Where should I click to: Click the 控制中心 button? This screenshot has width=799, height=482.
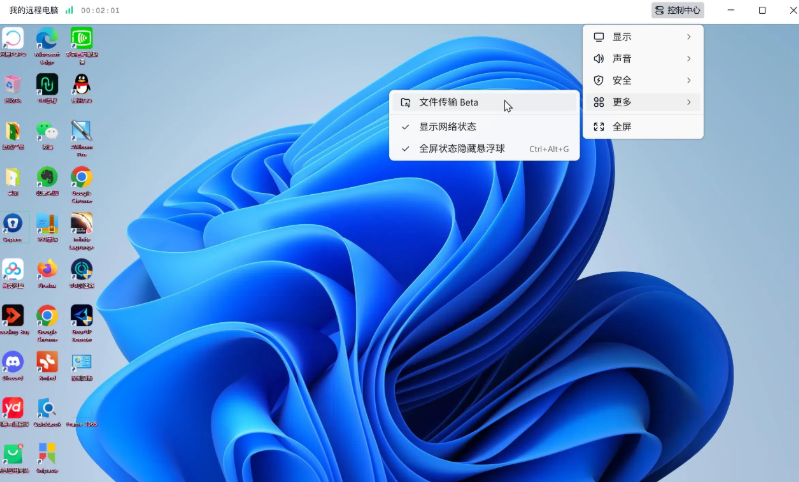pos(677,10)
